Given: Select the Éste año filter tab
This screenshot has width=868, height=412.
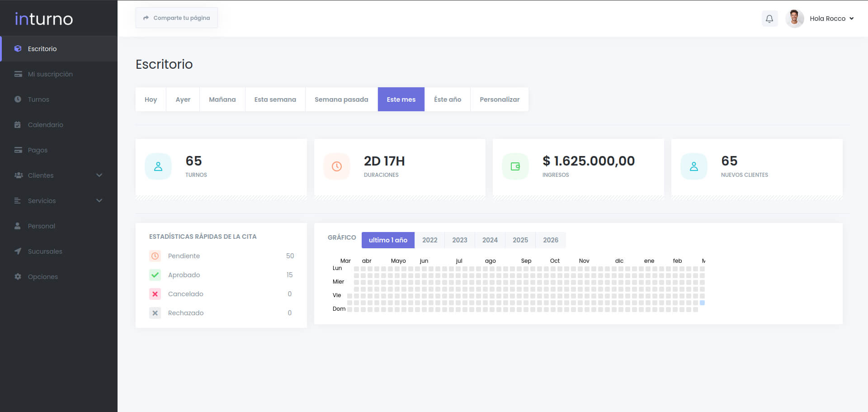Looking at the screenshot, I should pyautogui.click(x=447, y=99).
